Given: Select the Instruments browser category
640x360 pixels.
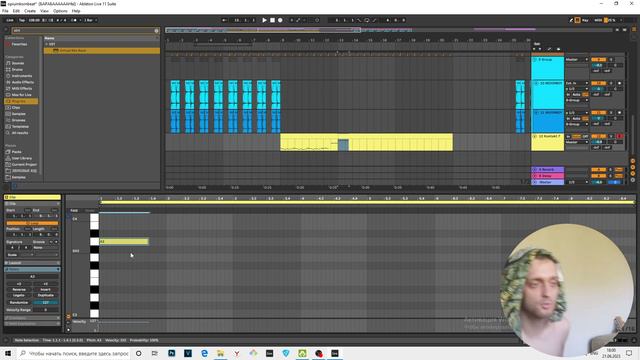Looking at the screenshot, I should point(22,76).
